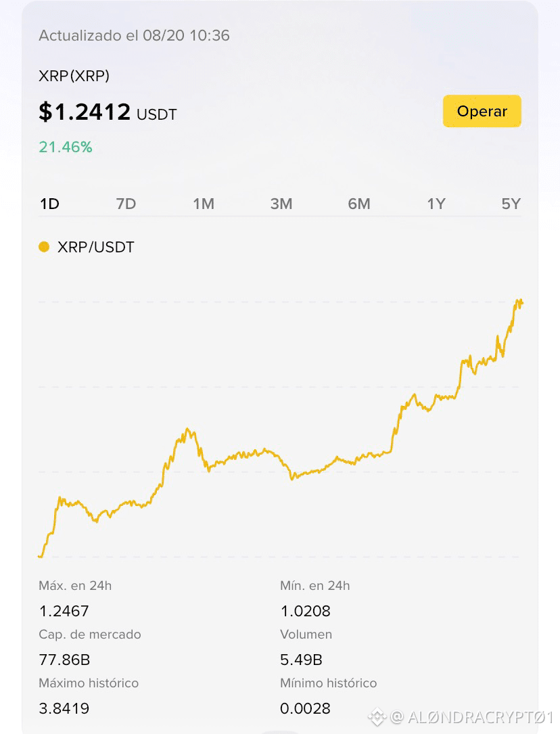560x734 pixels.
Task: Switch to the 7D timeframe tab
Action: pos(126,204)
